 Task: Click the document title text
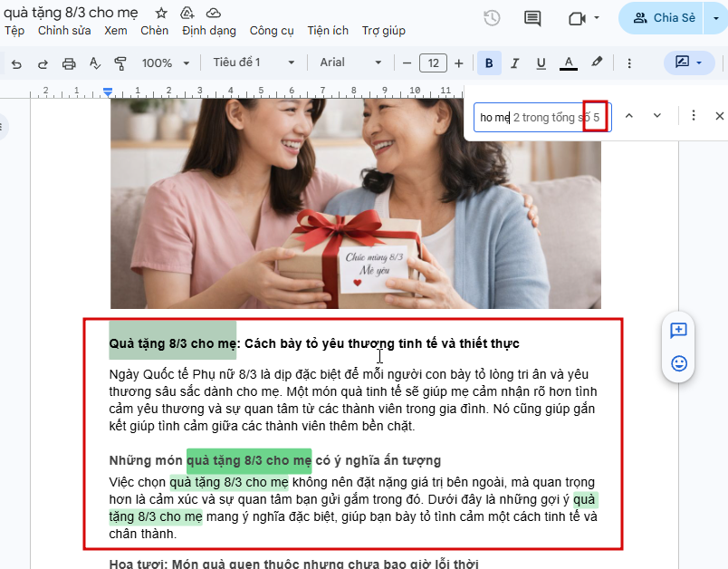[71, 13]
